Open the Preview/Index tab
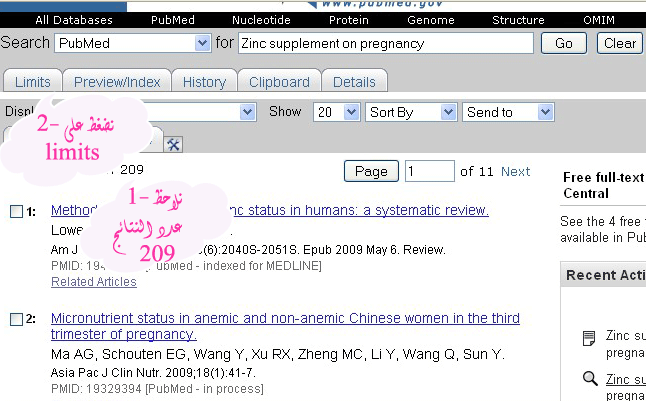The width and height of the screenshot is (646, 401). (x=117, y=82)
